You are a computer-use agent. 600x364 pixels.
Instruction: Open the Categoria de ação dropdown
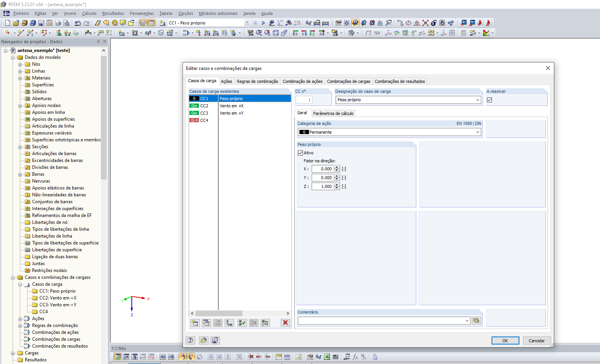pos(478,132)
